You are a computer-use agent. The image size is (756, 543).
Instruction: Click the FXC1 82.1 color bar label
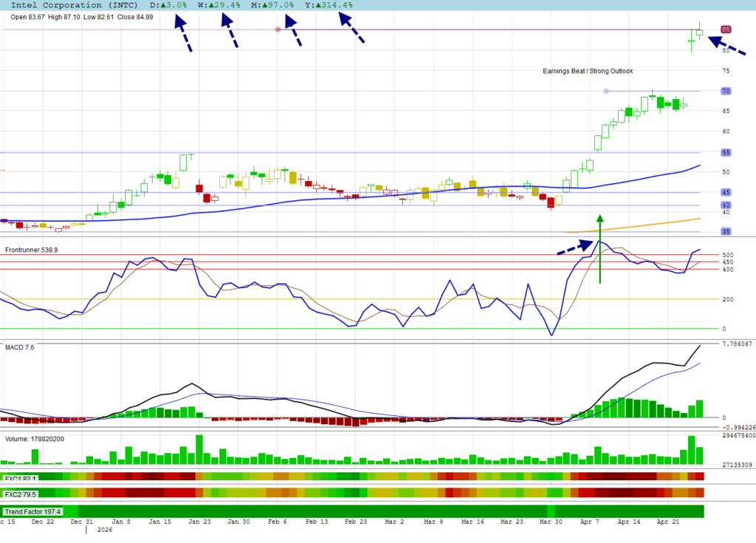pyautogui.click(x=20, y=479)
